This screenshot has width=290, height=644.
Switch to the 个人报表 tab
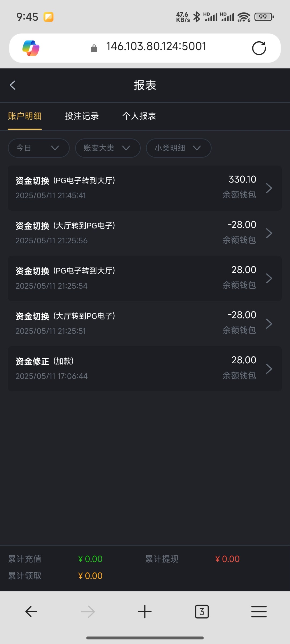pyautogui.click(x=139, y=116)
